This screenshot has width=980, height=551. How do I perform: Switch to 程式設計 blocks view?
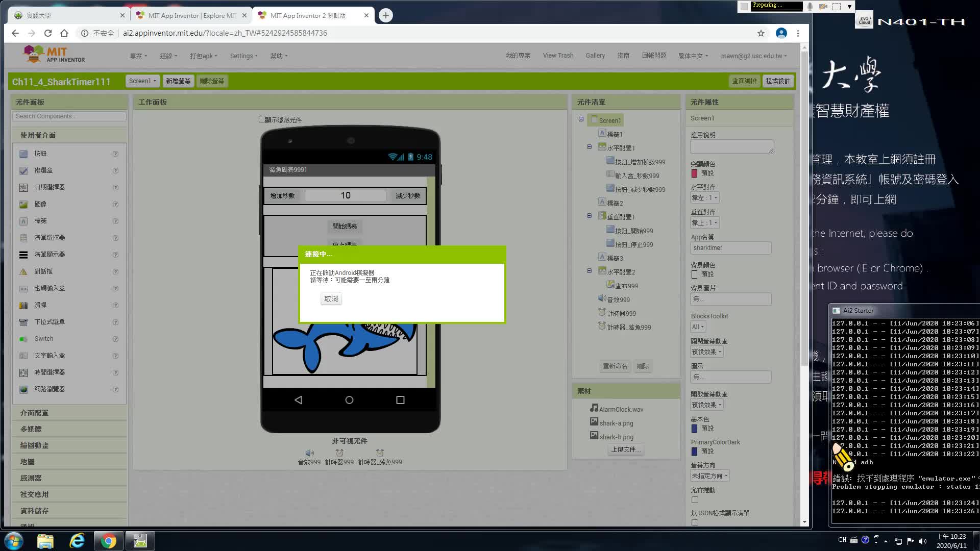[x=778, y=81]
